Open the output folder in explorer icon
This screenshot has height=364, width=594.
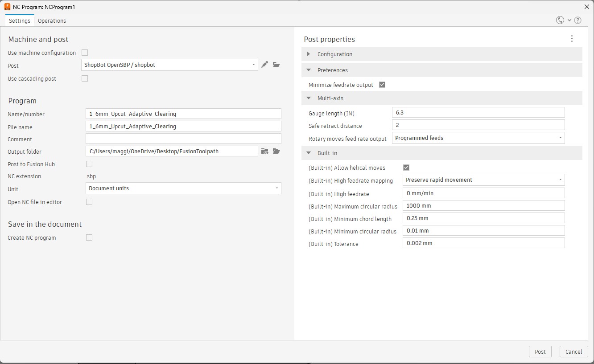point(276,151)
